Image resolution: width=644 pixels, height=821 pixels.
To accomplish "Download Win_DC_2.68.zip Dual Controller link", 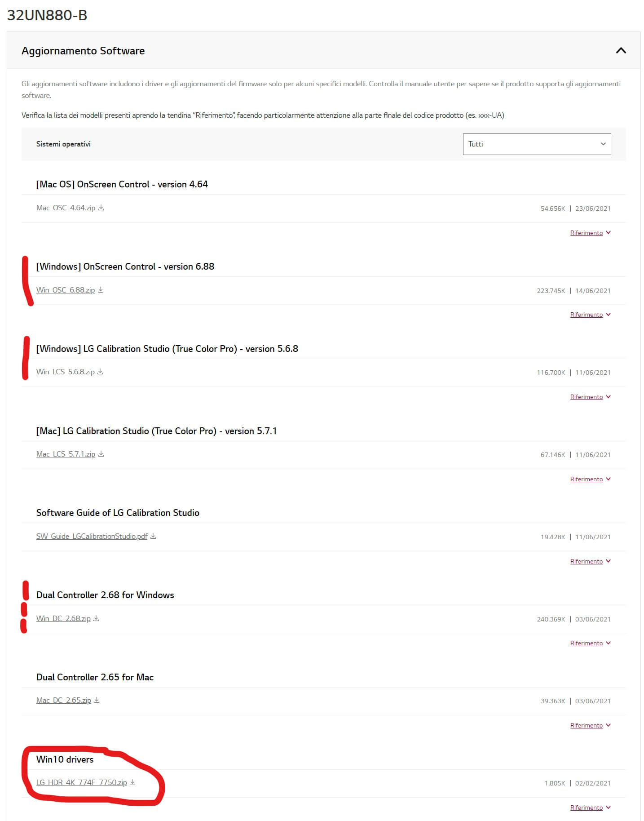I will click(x=63, y=618).
